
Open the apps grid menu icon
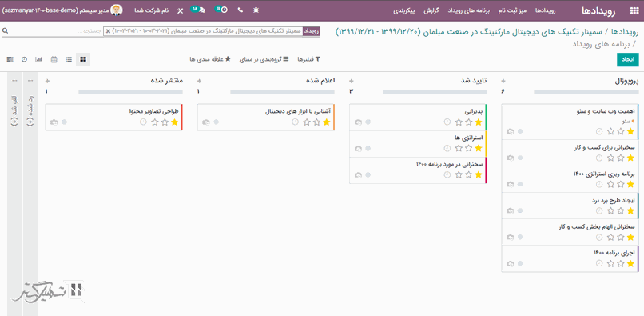pyautogui.click(x=634, y=11)
